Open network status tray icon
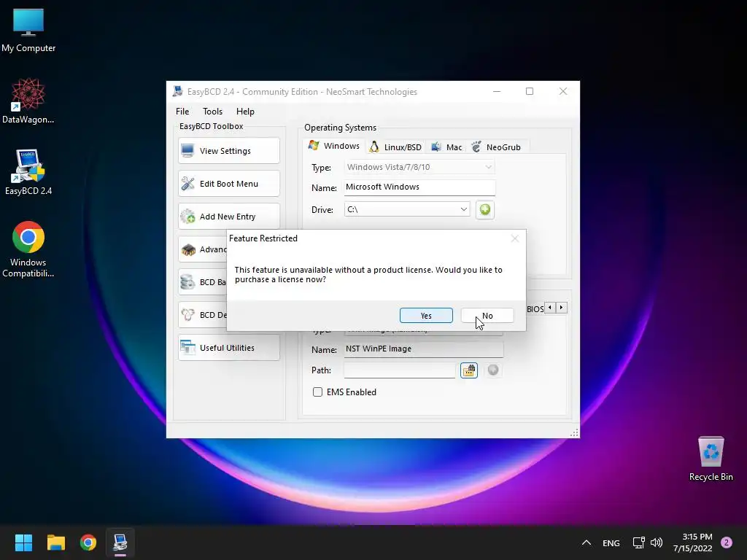Image resolution: width=747 pixels, height=560 pixels. (x=638, y=542)
